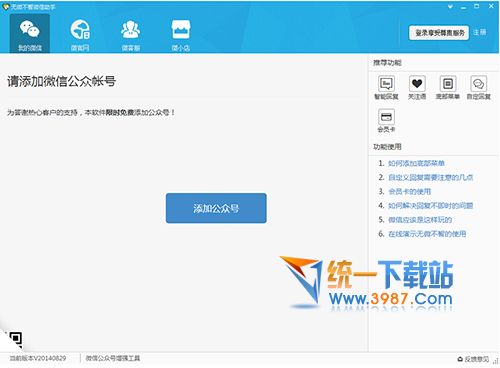
Task: Maximize the application window
Action: 477,6
